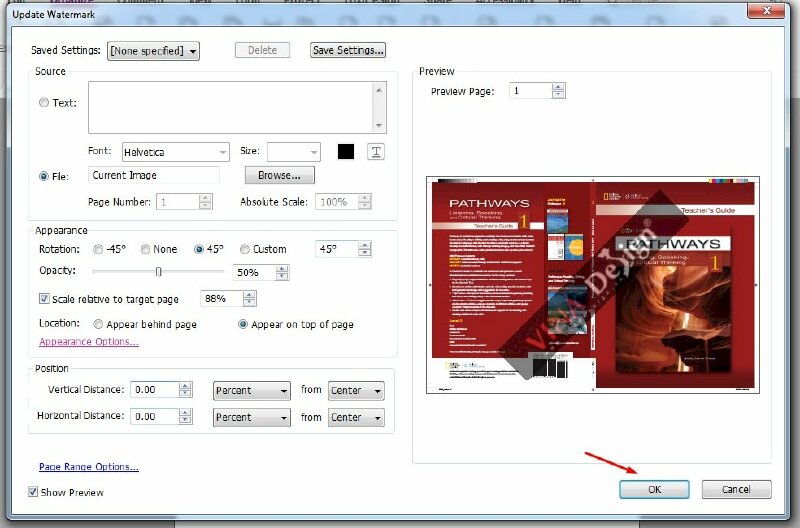
Task: Toggle the Show Preview checkbox
Action: tap(33, 492)
